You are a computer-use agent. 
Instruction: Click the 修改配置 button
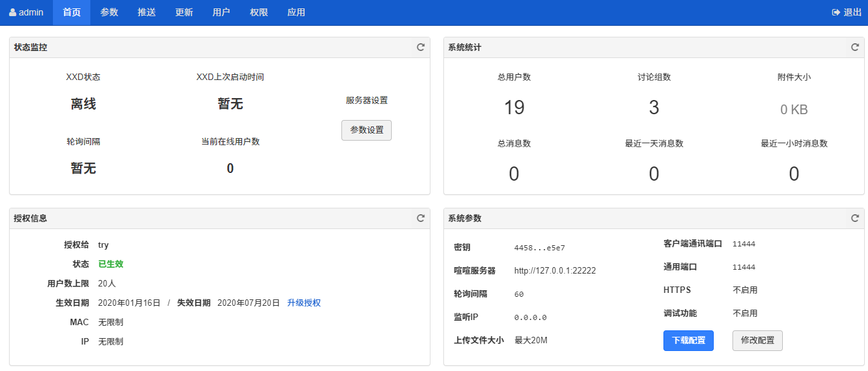757,341
